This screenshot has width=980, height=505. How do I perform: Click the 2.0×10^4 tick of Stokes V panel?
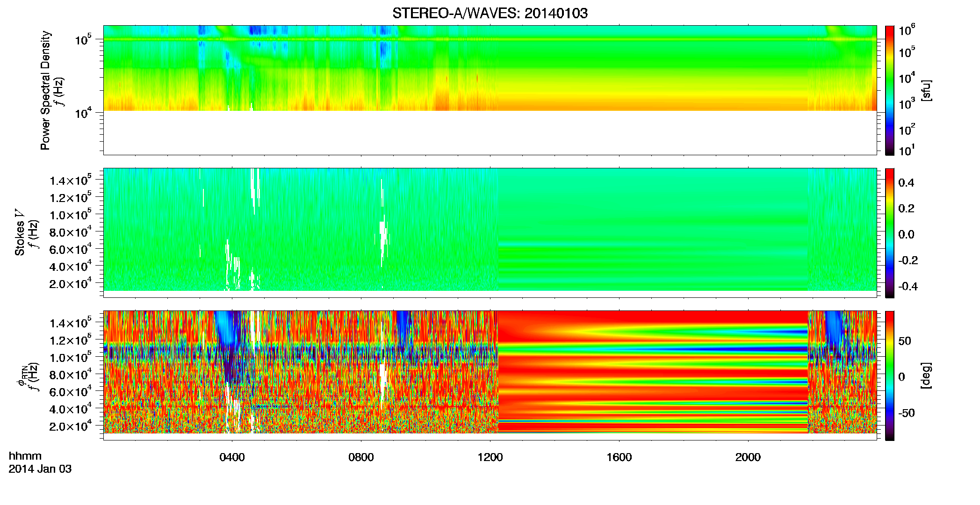click(70, 283)
